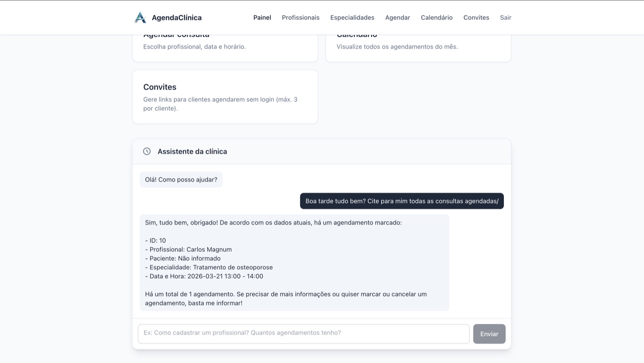Image resolution: width=644 pixels, height=363 pixels.
Task: Click the AgendaClínica brand name
Action: 177,17
